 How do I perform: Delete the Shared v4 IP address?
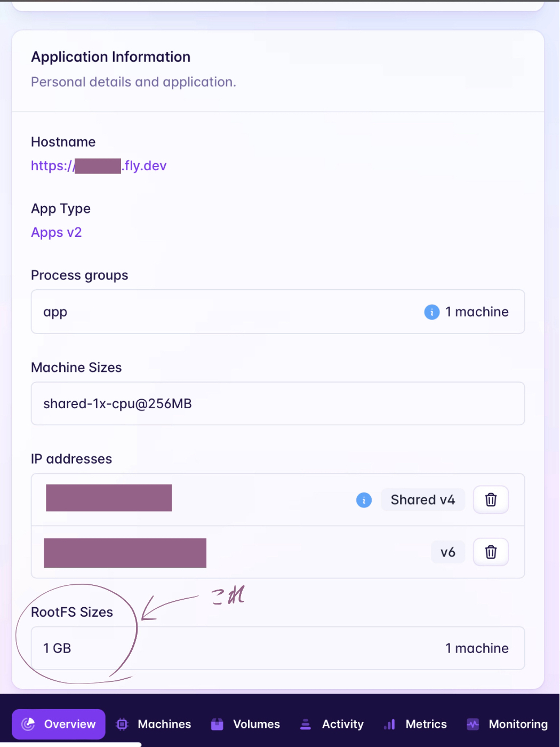click(x=491, y=500)
